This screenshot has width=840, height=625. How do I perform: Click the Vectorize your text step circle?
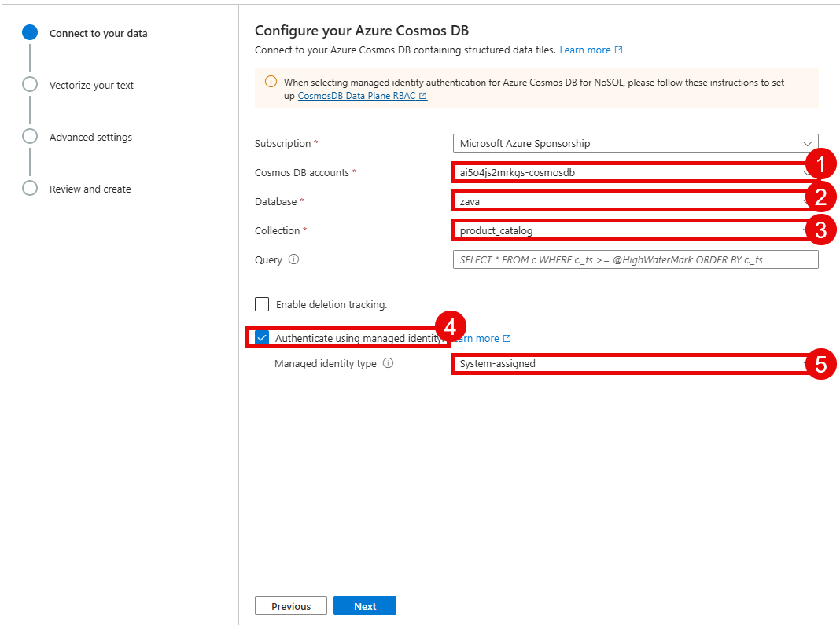[x=29, y=84]
